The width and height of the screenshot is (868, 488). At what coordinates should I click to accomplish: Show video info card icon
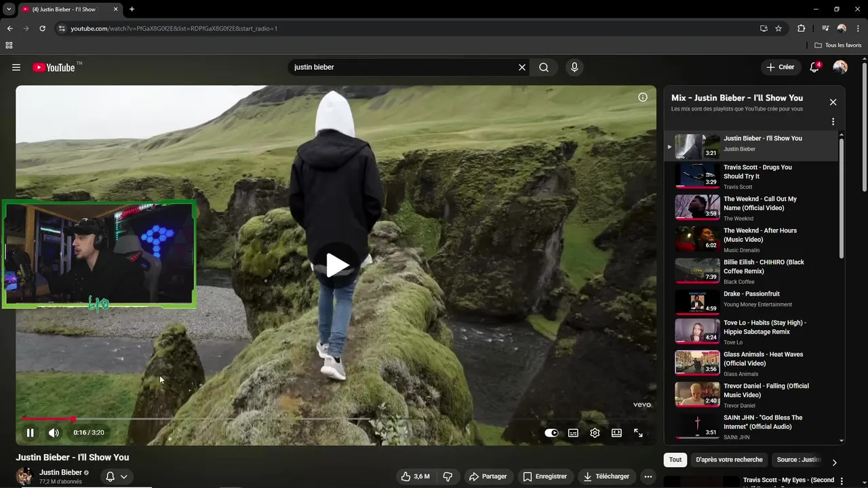(x=643, y=97)
